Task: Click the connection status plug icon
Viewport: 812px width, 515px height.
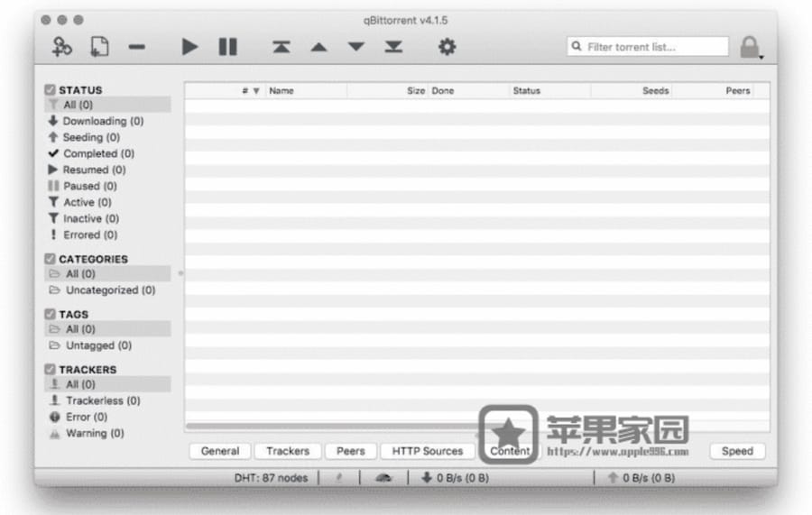Action: coord(339,478)
